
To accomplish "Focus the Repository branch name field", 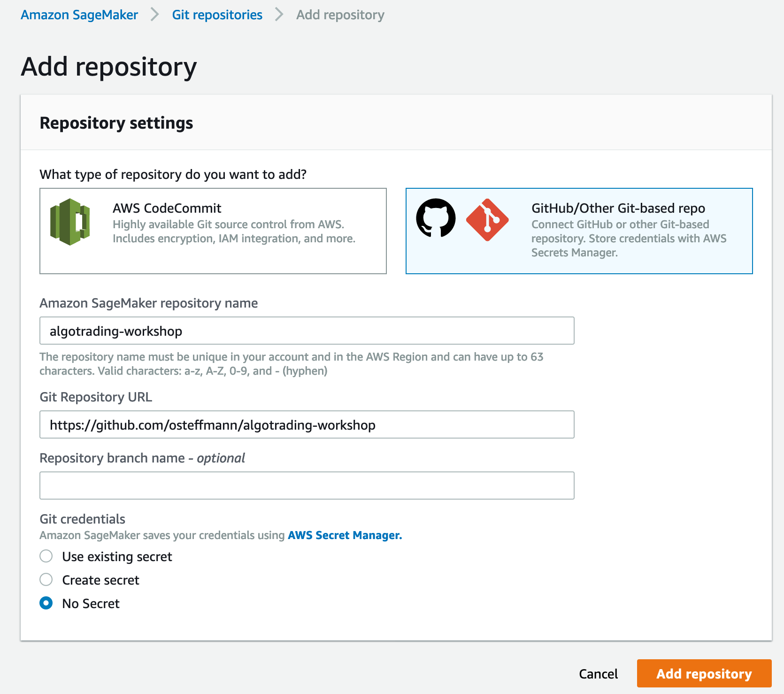I will (x=307, y=486).
